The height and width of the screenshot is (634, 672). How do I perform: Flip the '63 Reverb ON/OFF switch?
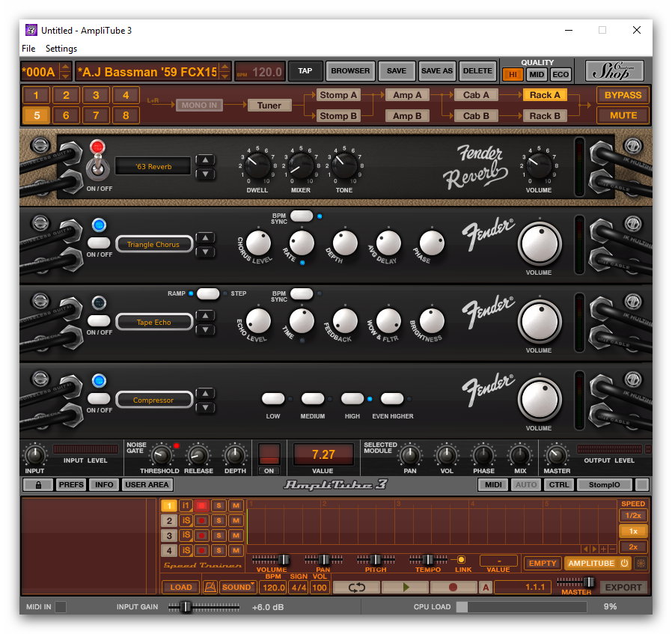[x=98, y=165]
